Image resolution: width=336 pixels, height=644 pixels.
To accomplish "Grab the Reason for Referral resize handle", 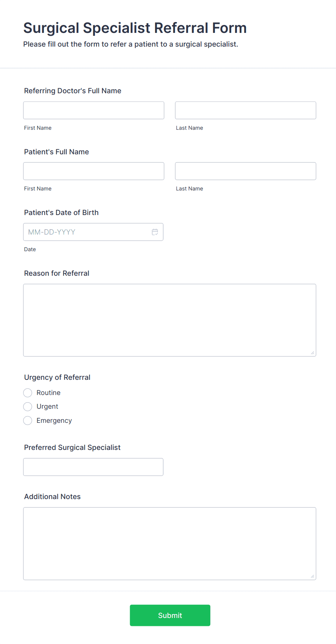I will tap(313, 353).
